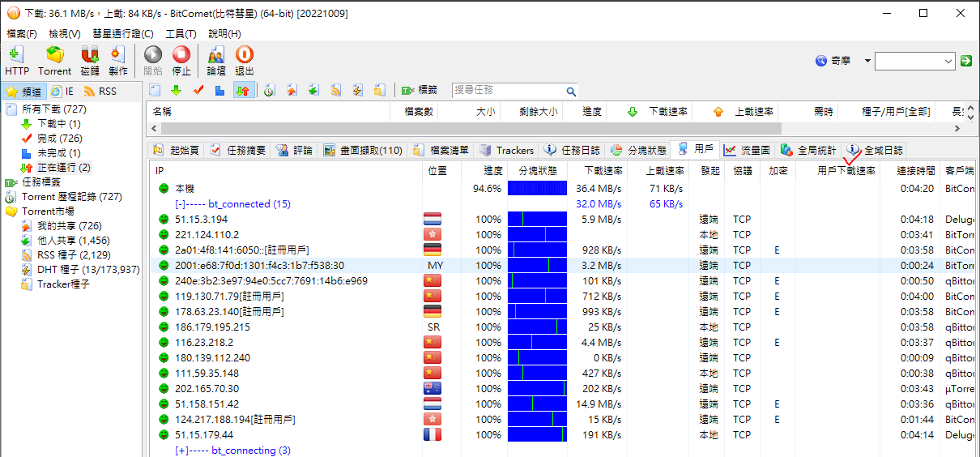
Task: Click the green go arrow beside search box
Action: pyautogui.click(x=966, y=61)
